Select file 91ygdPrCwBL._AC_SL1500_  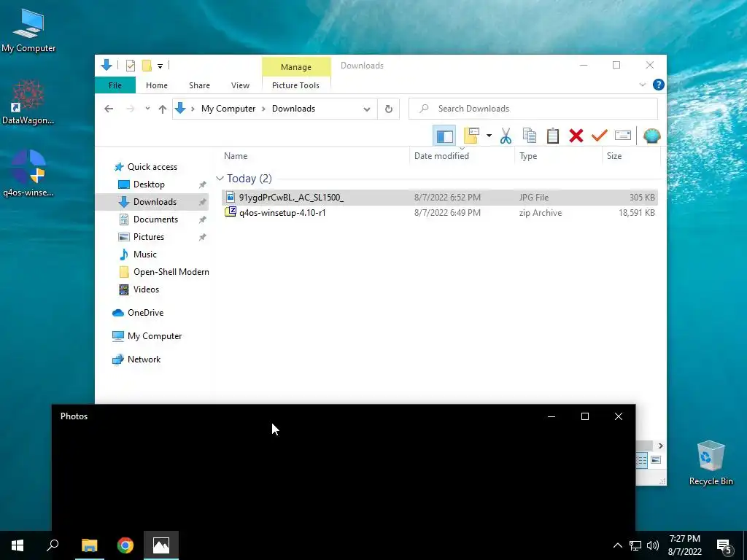tap(439, 197)
